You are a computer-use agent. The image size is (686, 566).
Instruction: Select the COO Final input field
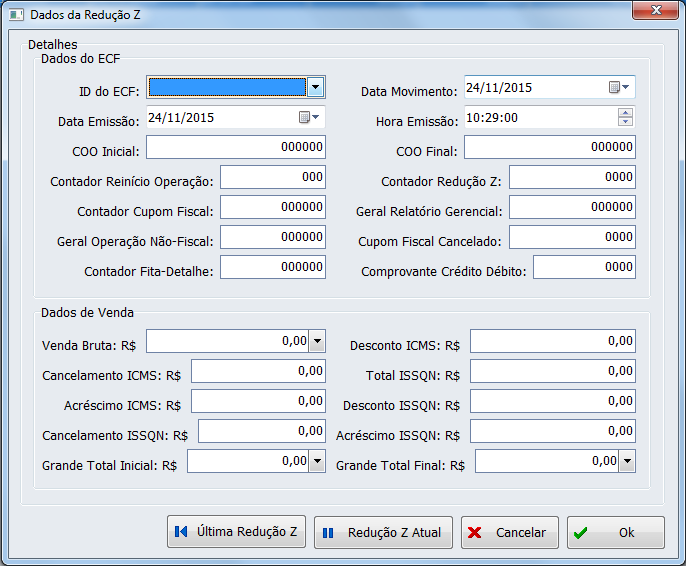549,147
